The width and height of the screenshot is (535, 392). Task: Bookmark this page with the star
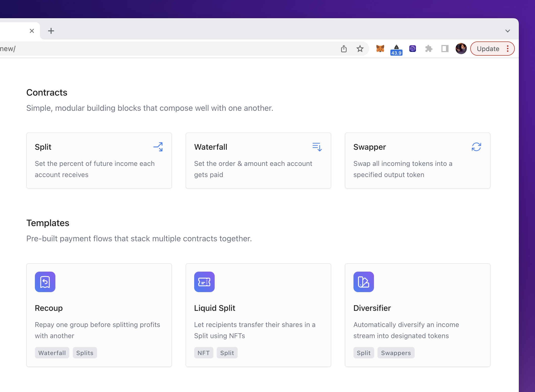[x=360, y=49]
